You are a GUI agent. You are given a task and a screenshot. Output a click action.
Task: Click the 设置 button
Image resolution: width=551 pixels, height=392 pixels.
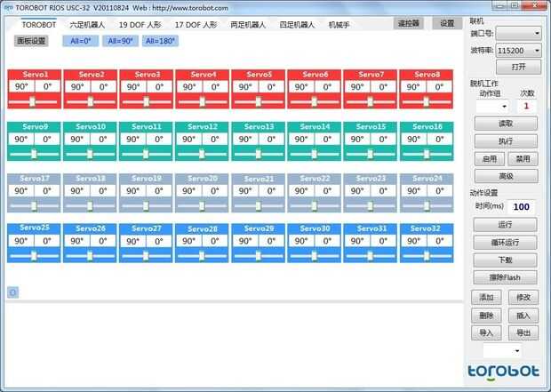click(447, 23)
